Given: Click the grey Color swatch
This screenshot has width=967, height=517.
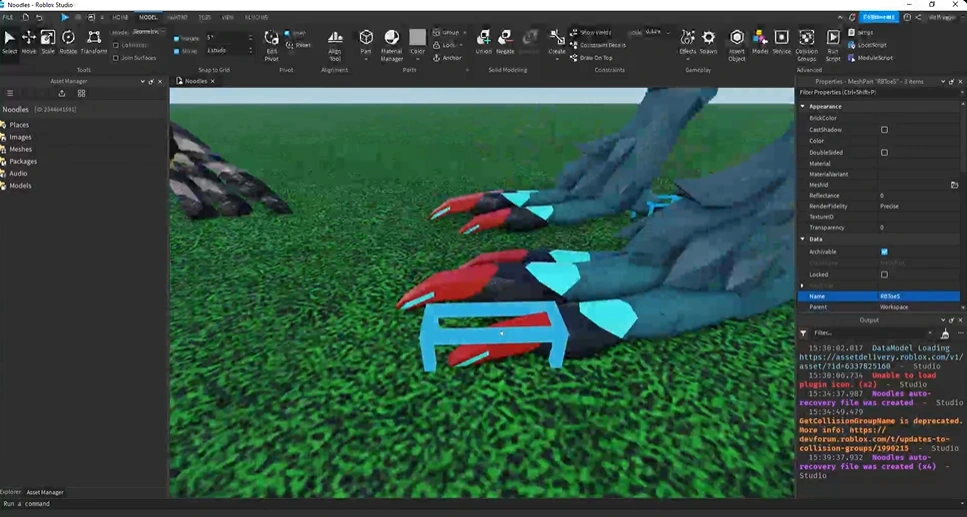Looking at the screenshot, I should click(418, 38).
